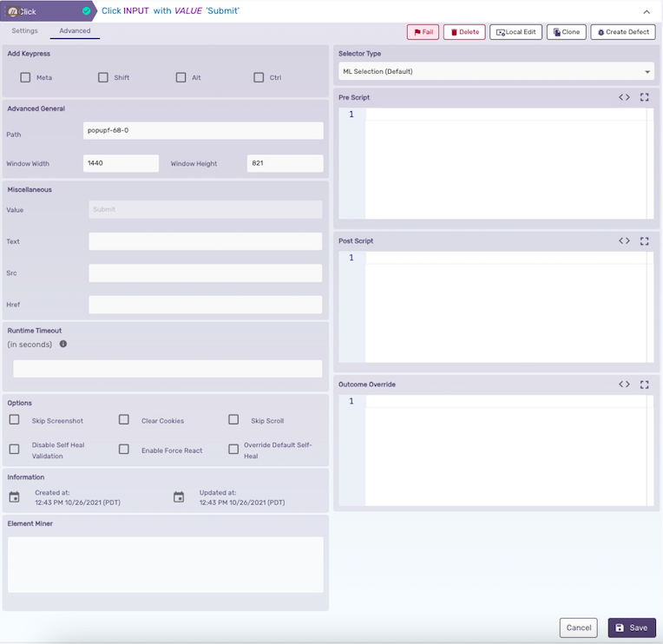Viewport: 663px width, 644px height.
Task: Click the Outcome Override editor area
Action: (496, 450)
